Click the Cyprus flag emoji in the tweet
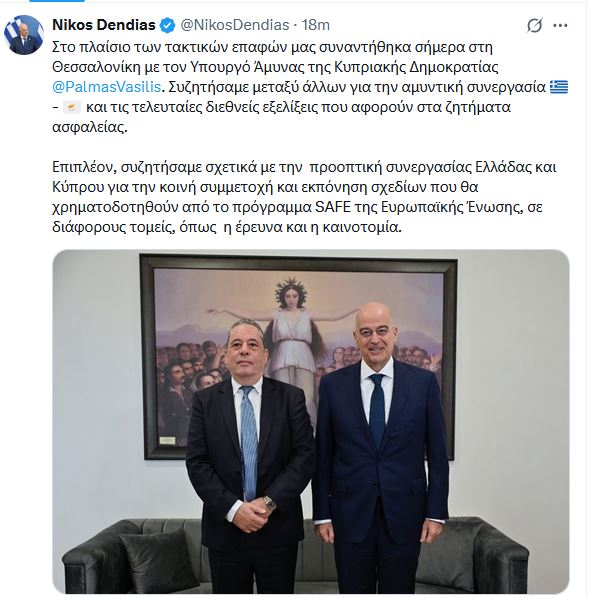The width and height of the screenshot is (589, 598). point(72,108)
